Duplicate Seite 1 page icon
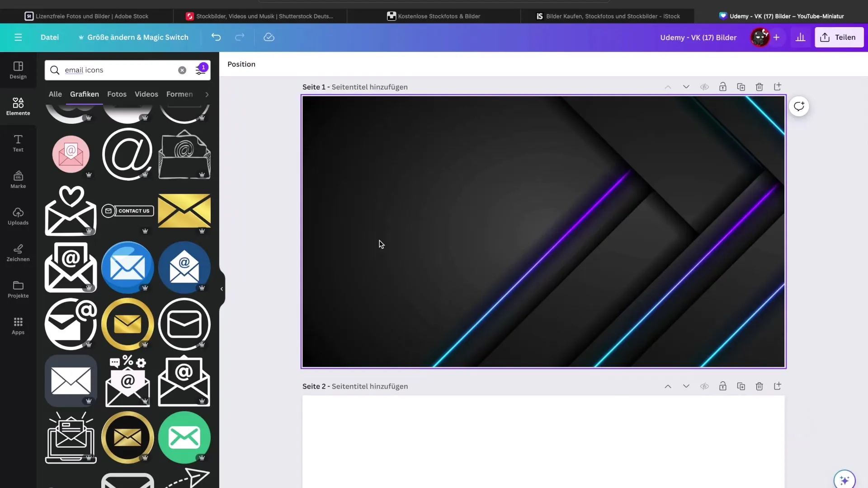This screenshot has height=488, width=868. tap(741, 87)
